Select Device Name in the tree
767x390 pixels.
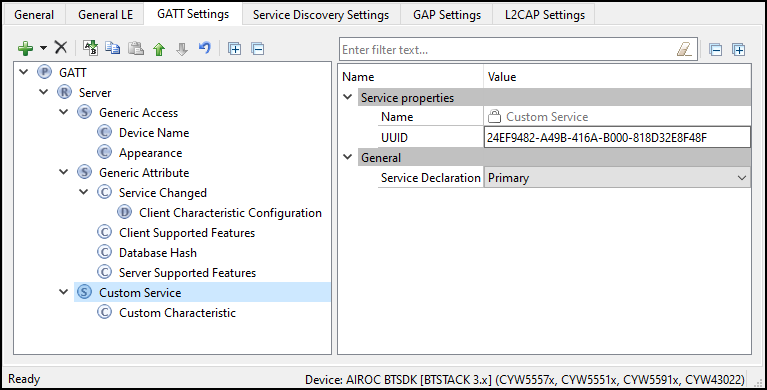(154, 133)
